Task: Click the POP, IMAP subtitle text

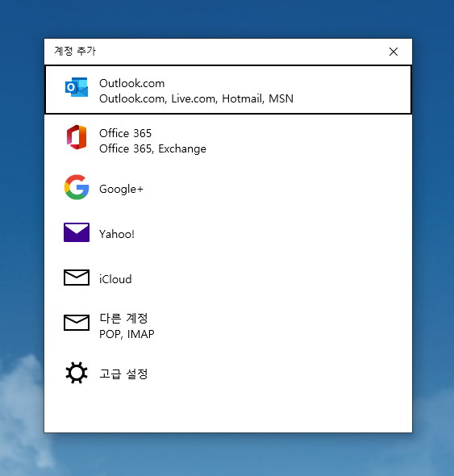Action: (x=127, y=334)
